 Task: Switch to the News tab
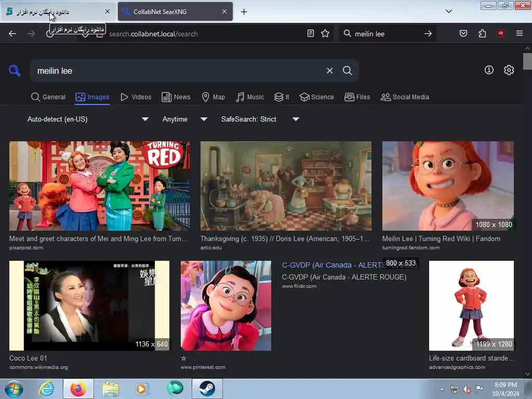click(176, 97)
